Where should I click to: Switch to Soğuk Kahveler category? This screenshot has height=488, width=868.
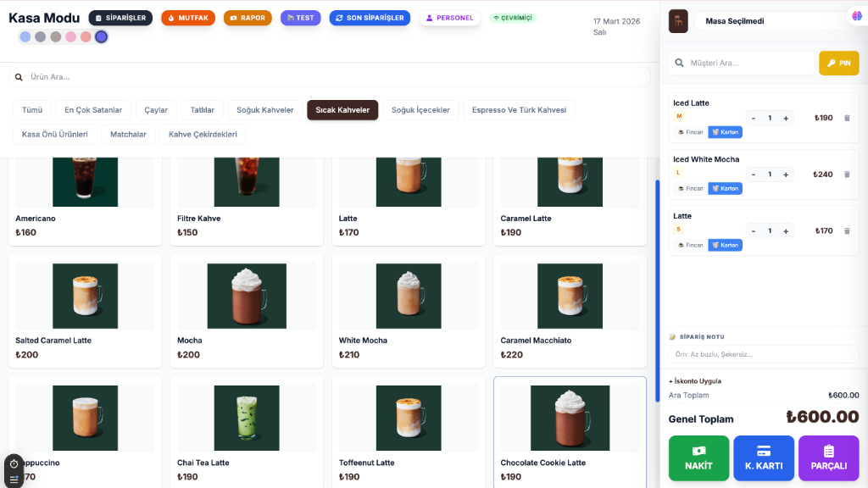click(264, 110)
